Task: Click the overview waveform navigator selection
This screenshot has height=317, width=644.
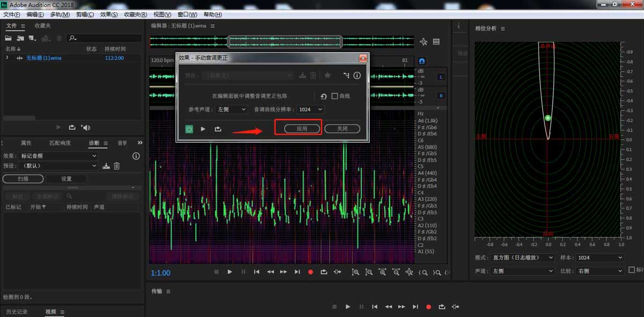Action: coord(284,42)
